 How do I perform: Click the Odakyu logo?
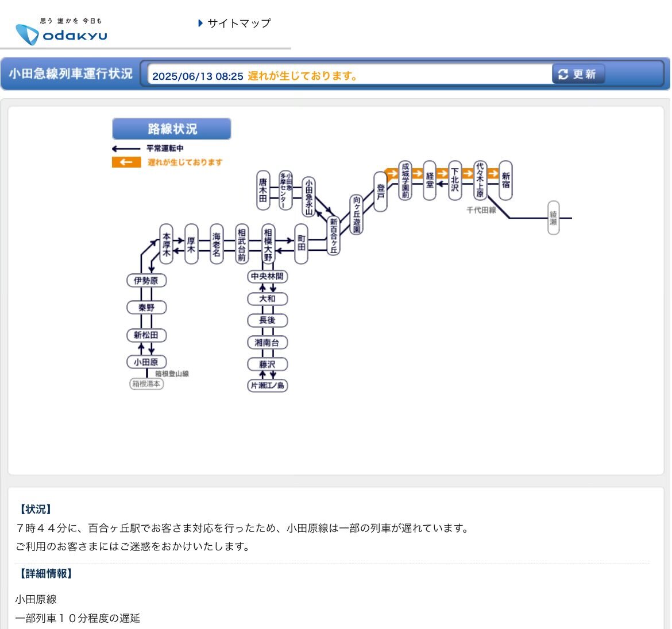point(61,32)
